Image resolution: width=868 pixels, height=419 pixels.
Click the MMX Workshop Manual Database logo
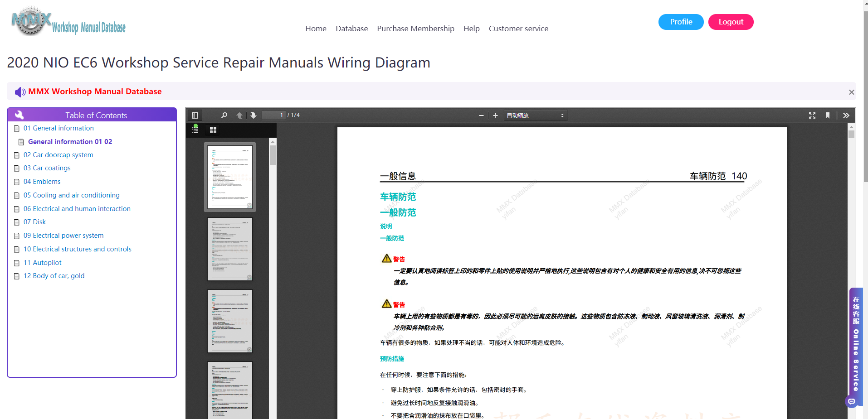pyautogui.click(x=68, y=21)
